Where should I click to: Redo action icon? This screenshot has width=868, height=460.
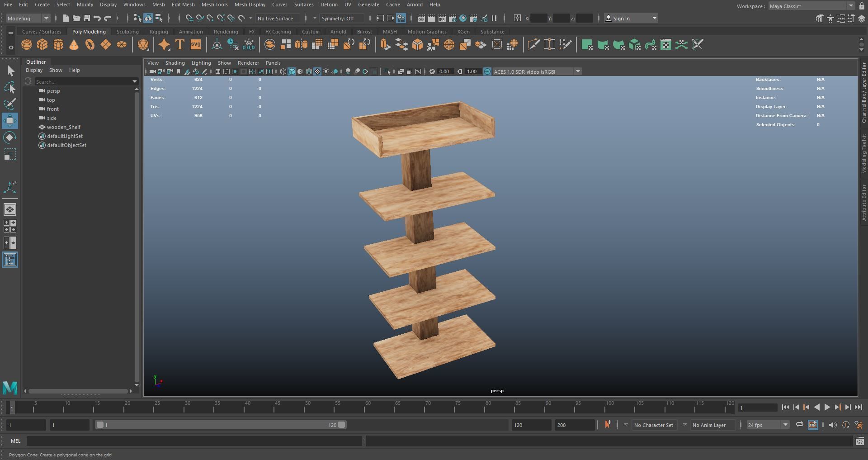click(x=108, y=18)
